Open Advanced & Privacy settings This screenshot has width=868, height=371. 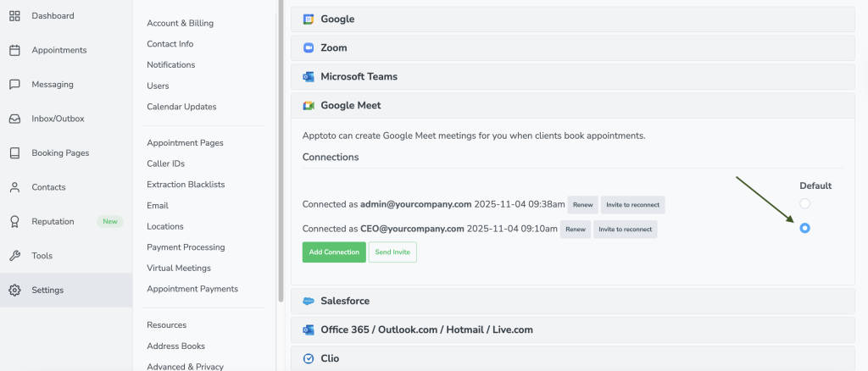coord(185,367)
